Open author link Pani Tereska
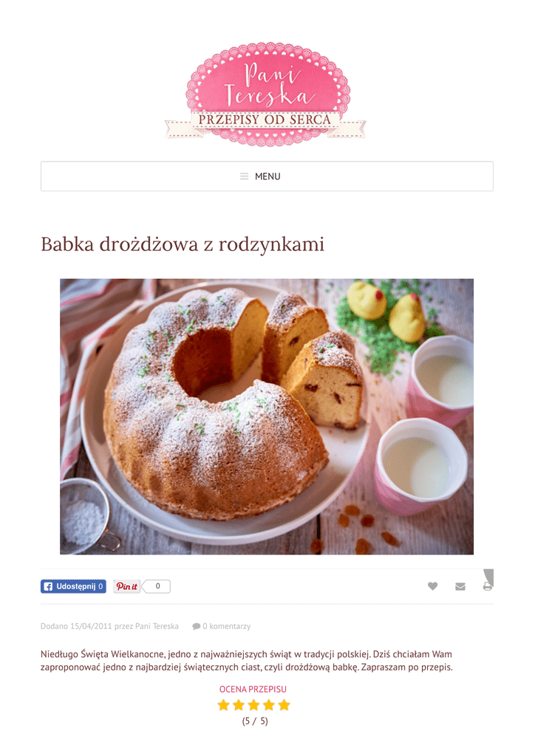 point(157,626)
